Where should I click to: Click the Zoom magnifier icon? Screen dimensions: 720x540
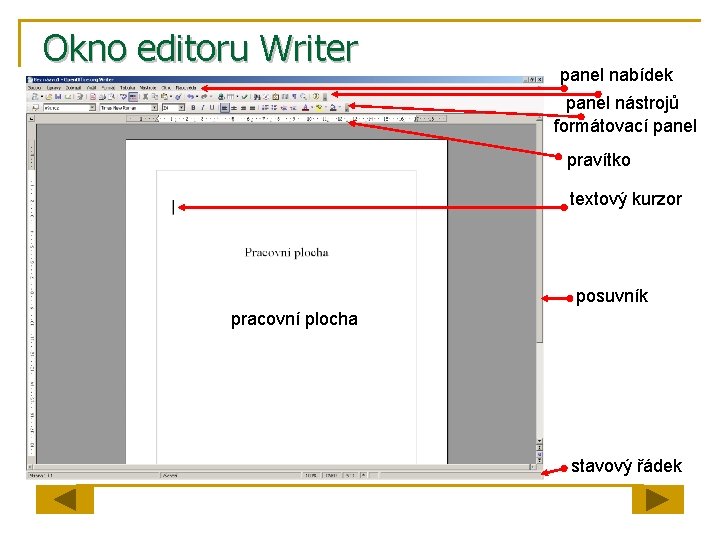tap(304, 97)
